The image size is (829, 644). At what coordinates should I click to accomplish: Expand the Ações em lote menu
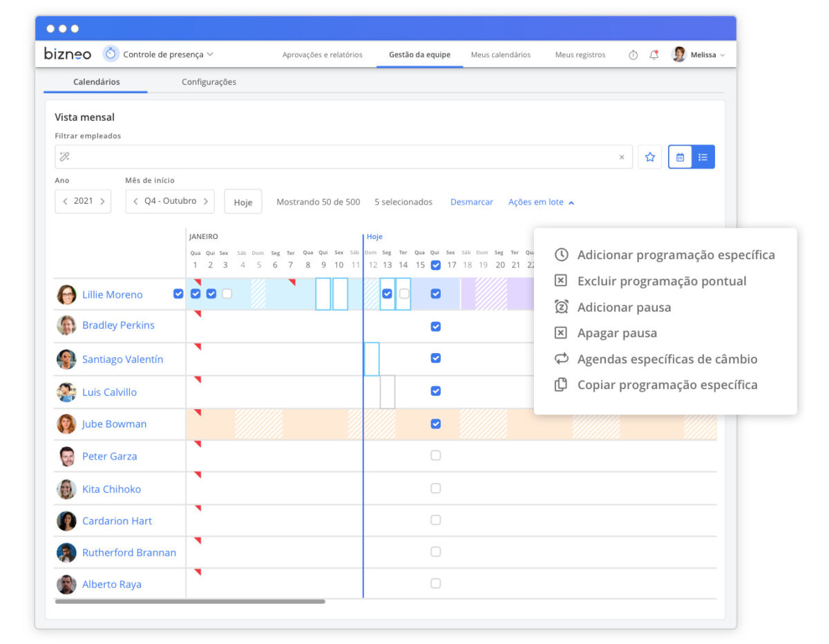(541, 202)
